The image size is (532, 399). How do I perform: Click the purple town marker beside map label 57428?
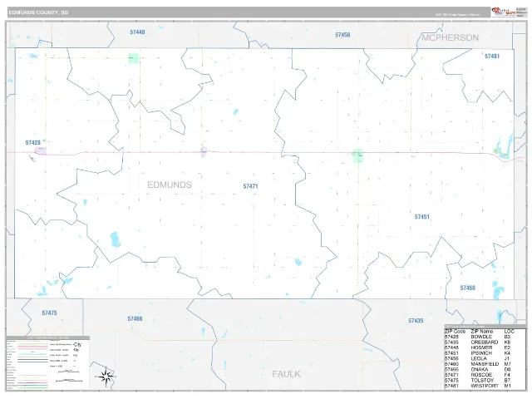coord(41,151)
